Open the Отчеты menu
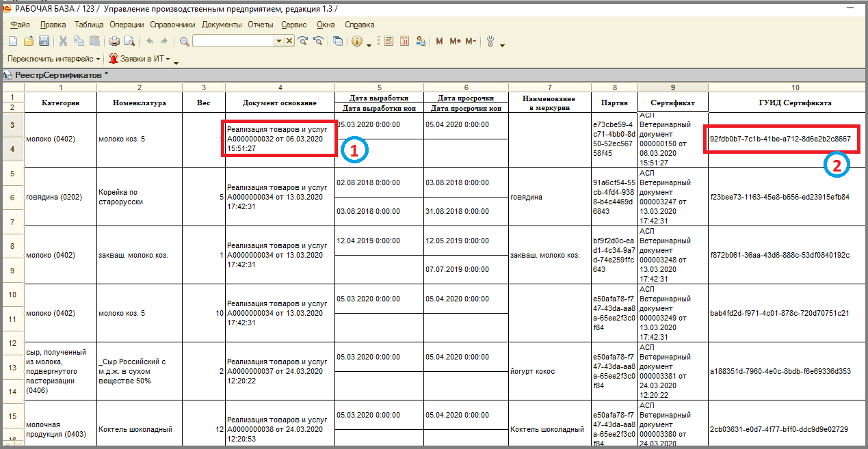This screenshot has width=868, height=449. (x=261, y=25)
